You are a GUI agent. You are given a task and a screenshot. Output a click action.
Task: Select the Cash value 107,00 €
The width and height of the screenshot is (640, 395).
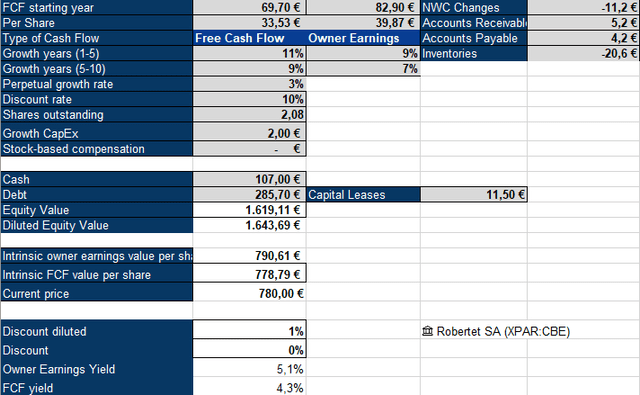click(249, 179)
